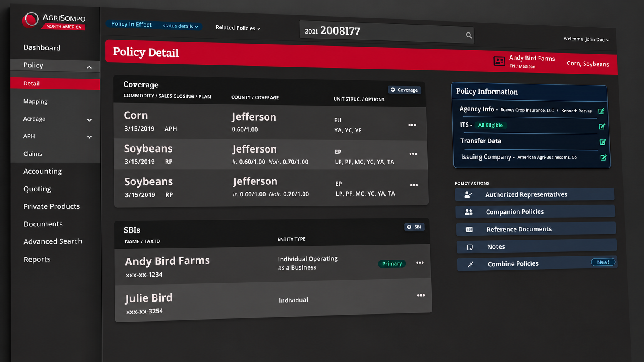
Task: Open the welcome John Doe user menu
Action: 586,39
